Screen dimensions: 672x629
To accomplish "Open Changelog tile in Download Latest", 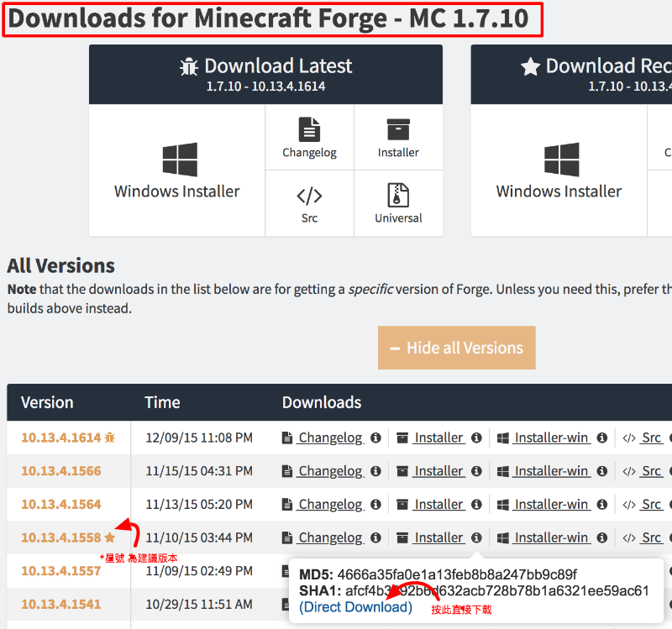I will click(309, 137).
